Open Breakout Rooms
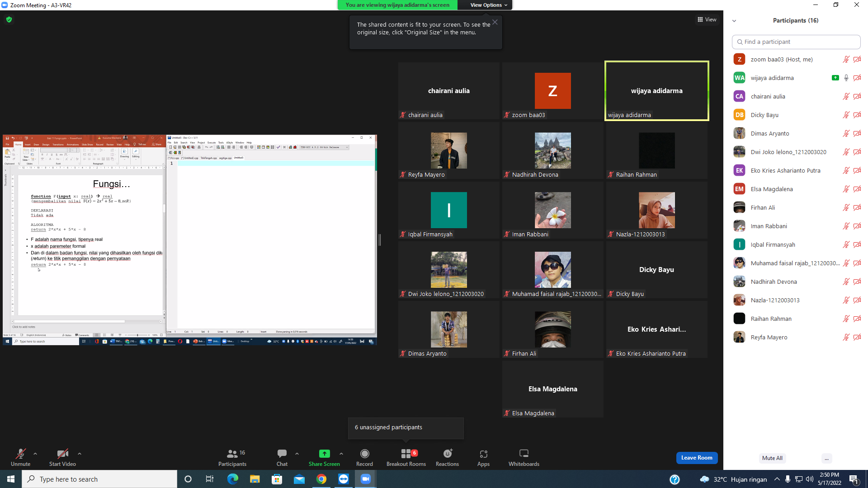The width and height of the screenshot is (868, 488). (x=406, y=457)
